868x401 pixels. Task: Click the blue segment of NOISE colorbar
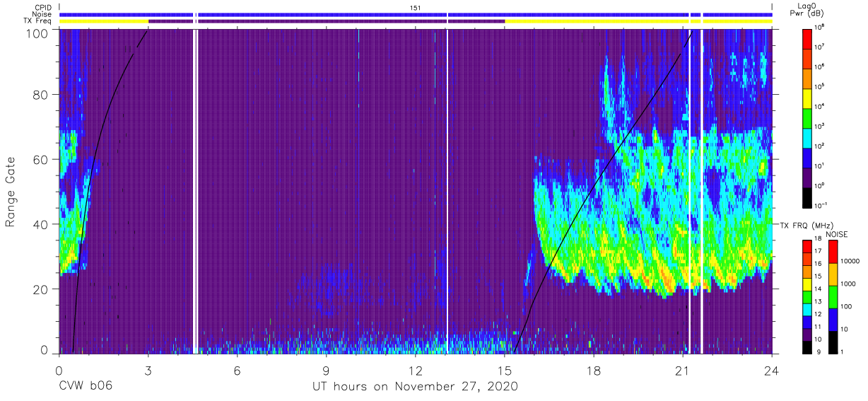pos(832,320)
